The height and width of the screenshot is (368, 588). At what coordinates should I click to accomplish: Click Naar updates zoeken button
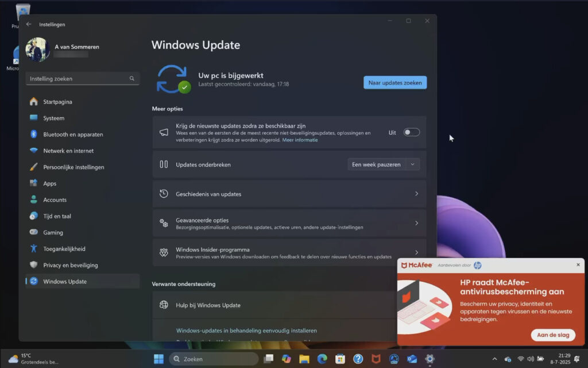point(395,83)
